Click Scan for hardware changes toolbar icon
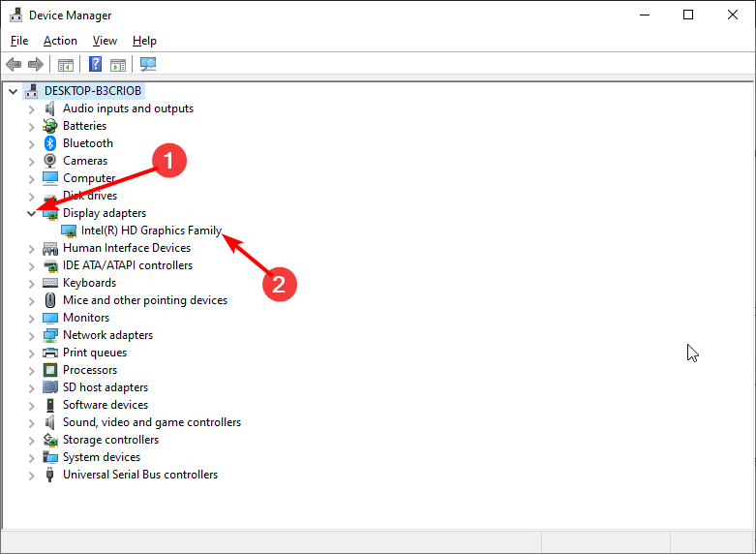The width and height of the screenshot is (756, 554). click(x=147, y=64)
